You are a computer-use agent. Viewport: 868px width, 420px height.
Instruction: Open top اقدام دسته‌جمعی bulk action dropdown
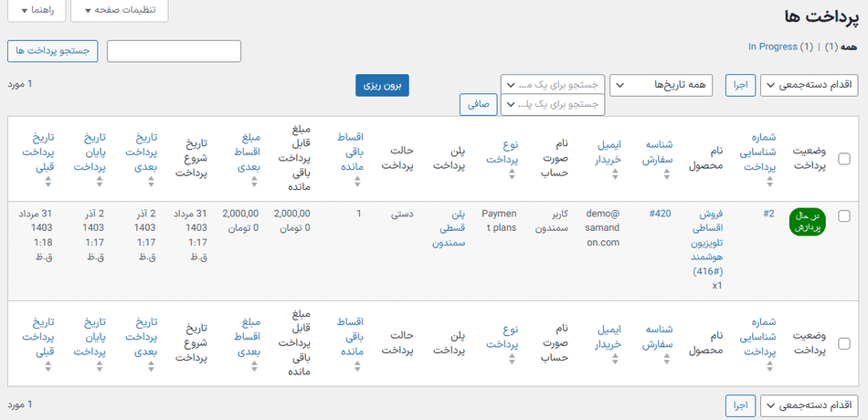click(x=810, y=86)
